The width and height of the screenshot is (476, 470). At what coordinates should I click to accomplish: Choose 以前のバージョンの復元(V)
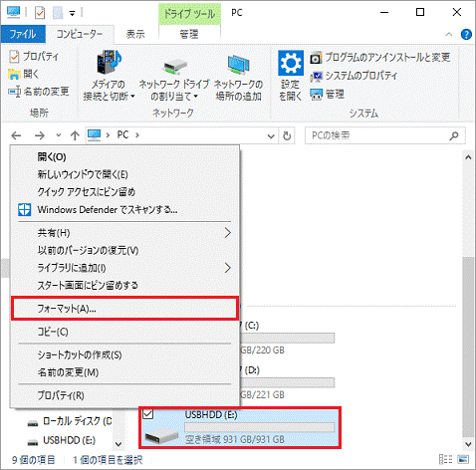pyautogui.click(x=124, y=251)
